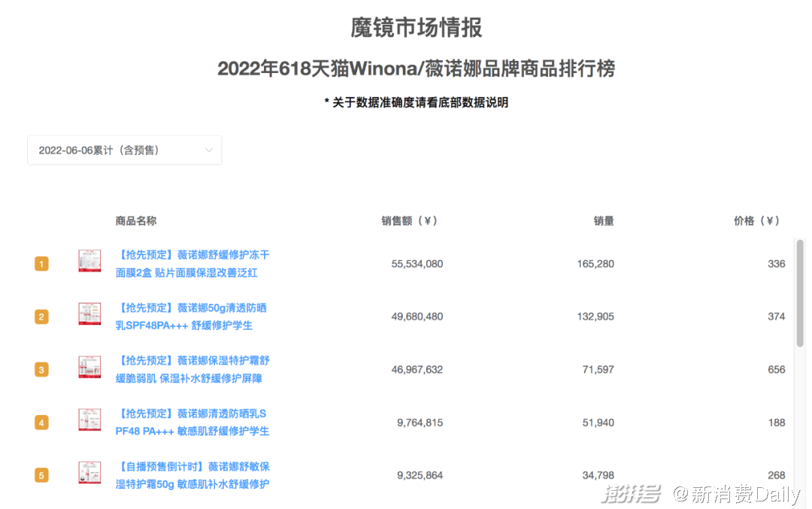This screenshot has height=509, width=812.
Task: Open thumbnail of 保湿特护霜 rank 3 product
Action: pos(89,367)
